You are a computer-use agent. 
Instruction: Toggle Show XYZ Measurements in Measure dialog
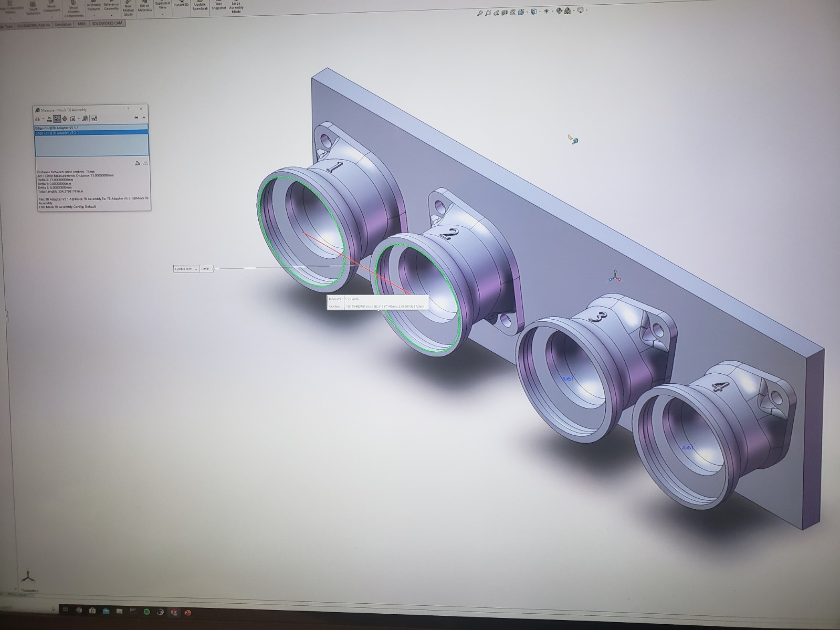coord(57,119)
